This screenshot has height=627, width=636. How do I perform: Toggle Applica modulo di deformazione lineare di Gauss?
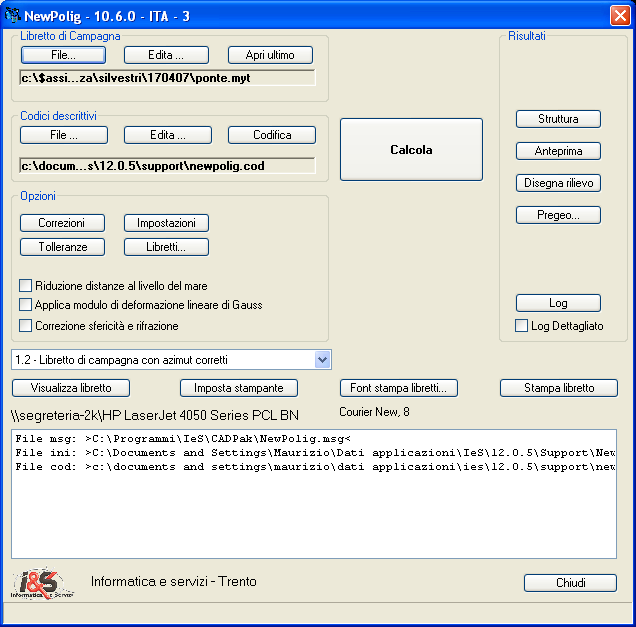pyautogui.click(x=26, y=304)
